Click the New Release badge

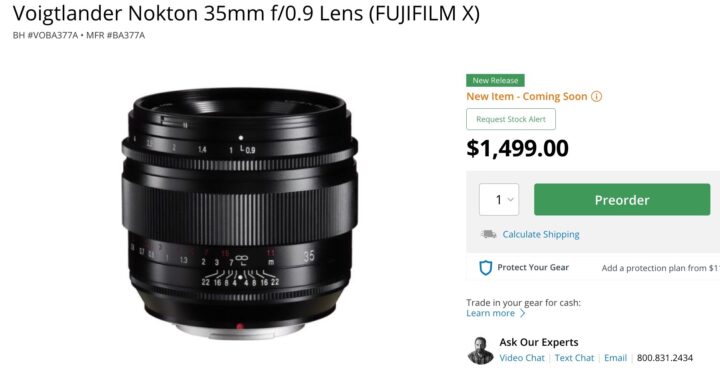(495, 80)
